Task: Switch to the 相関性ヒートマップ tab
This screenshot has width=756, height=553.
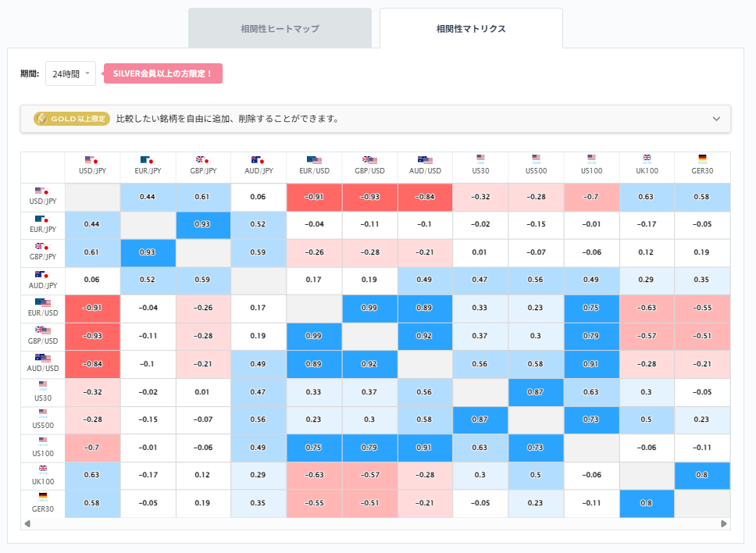Action: (280, 27)
